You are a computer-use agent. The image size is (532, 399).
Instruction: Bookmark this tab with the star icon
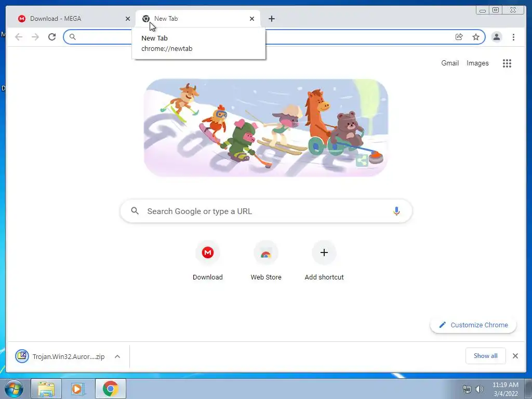(x=476, y=37)
